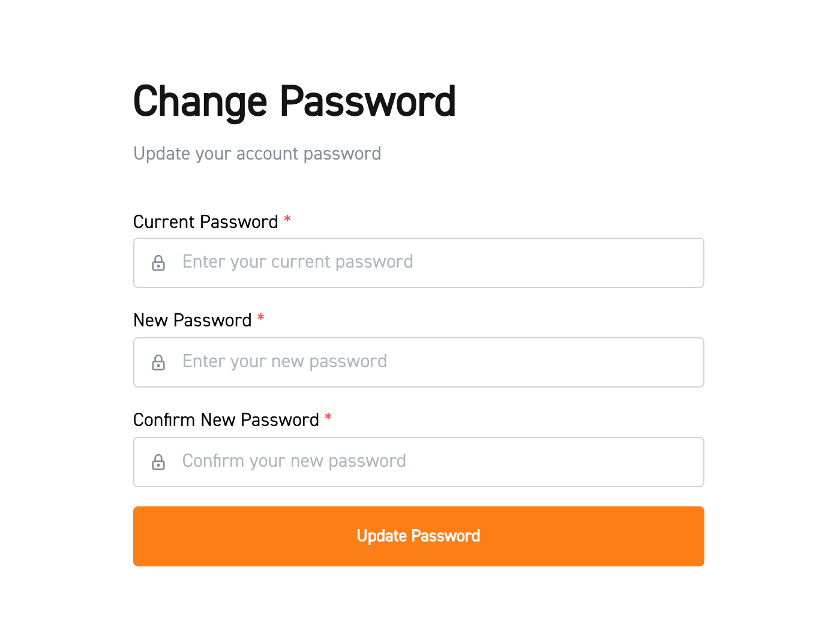Click the Change Password heading

tap(295, 101)
